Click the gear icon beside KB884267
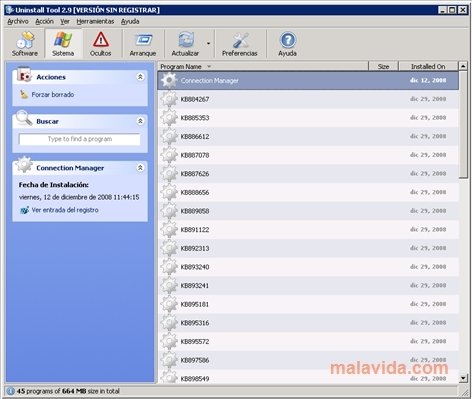The image size is (472, 399). pyautogui.click(x=169, y=99)
